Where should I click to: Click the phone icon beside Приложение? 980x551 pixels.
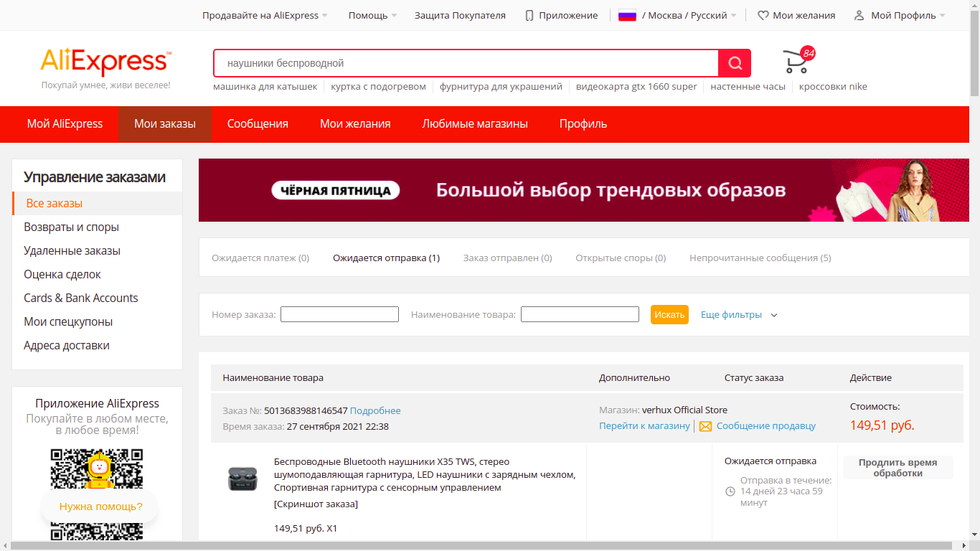529,15
